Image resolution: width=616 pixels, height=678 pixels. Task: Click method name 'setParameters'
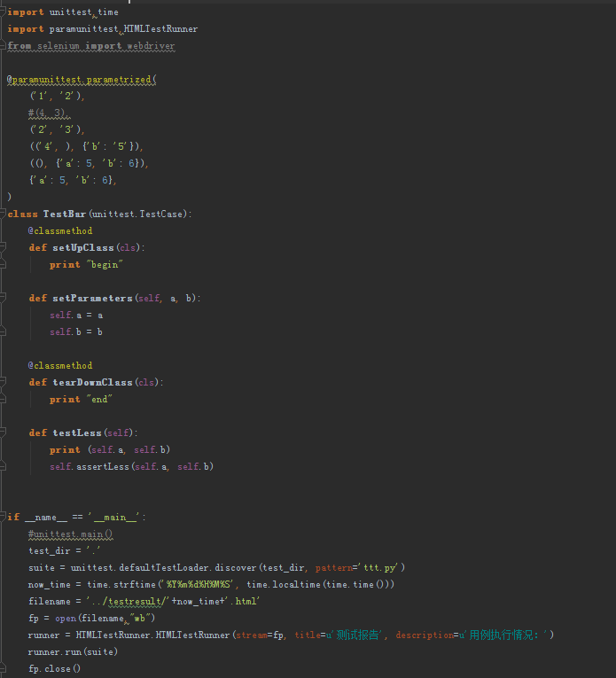coord(92,299)
